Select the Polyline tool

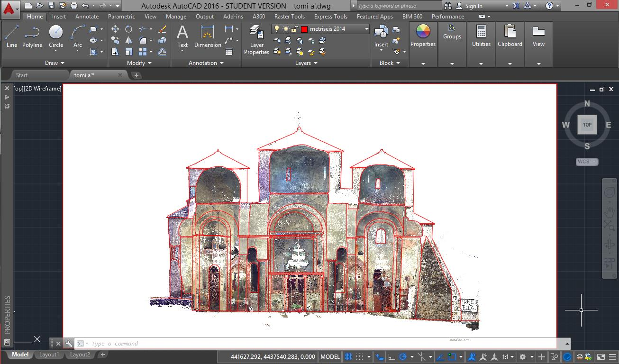tap(32, 36)
